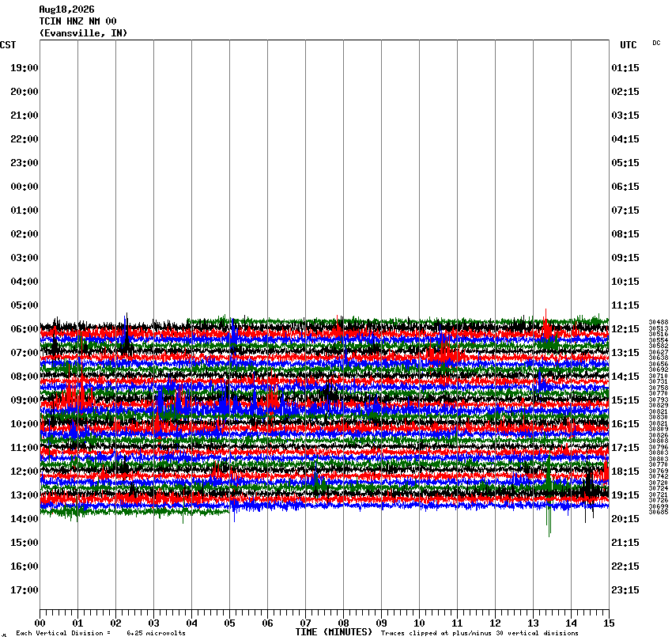This screenshot has height=644, width=672.
Task: Click minute 10 on the bottom time axis
Action: [419, 623]
